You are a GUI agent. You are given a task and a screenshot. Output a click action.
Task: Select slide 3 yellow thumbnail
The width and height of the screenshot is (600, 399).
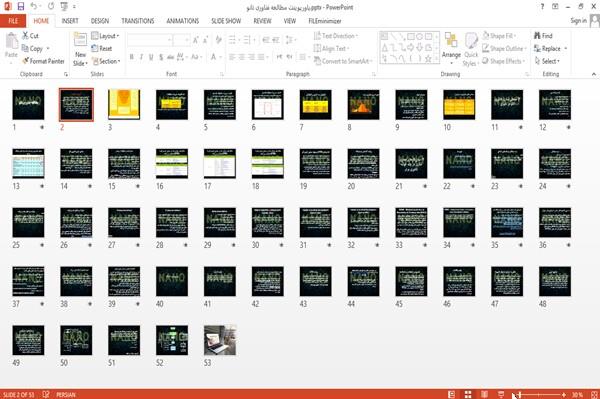tap(124, 104)
